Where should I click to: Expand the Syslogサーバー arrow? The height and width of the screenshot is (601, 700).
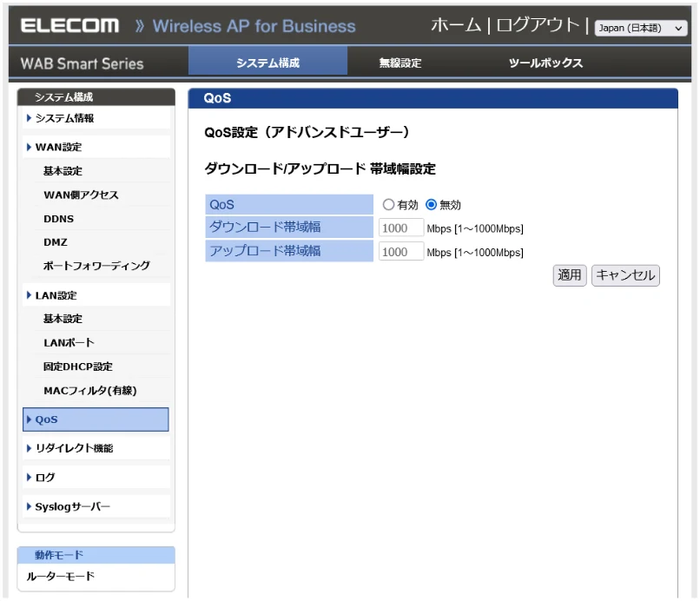(x=29, y=506)
